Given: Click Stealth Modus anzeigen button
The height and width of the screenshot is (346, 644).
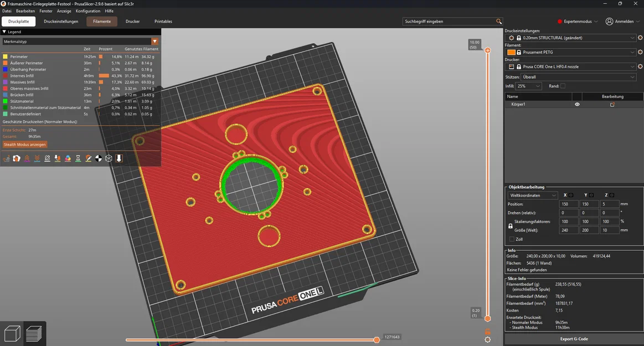Looking at the screenshot, I should pos(25,144).
